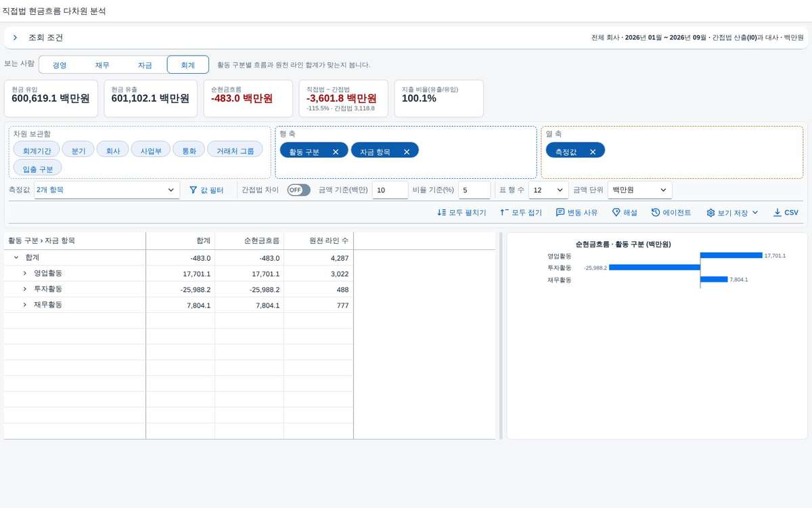
Task: Download CSV export
Action: point(786,212)
